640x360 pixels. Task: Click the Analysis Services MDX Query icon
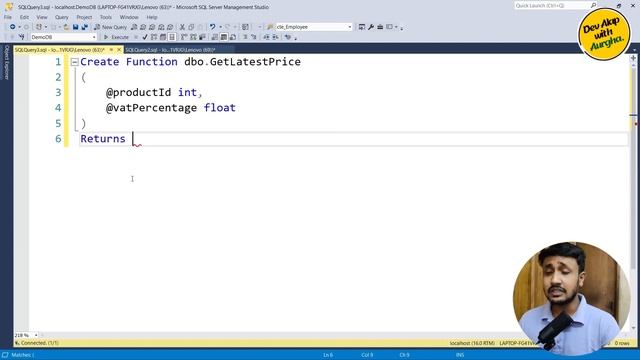pos(143,27)
